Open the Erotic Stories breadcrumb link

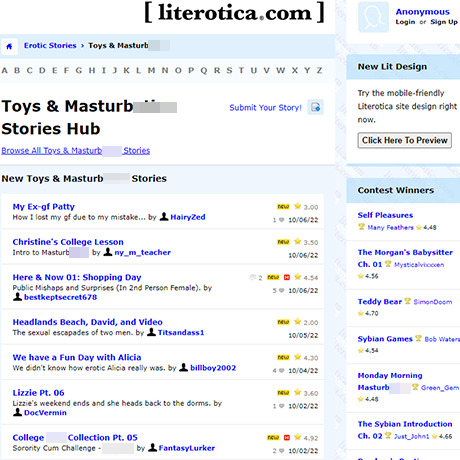coord(50,45)
